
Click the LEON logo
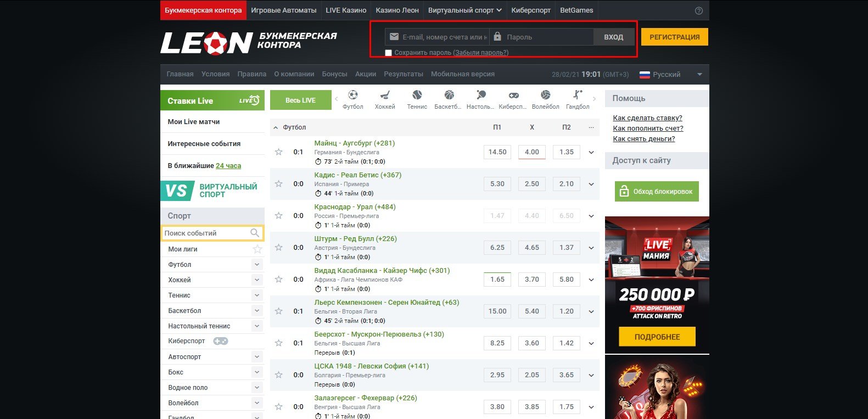(206, 43)
